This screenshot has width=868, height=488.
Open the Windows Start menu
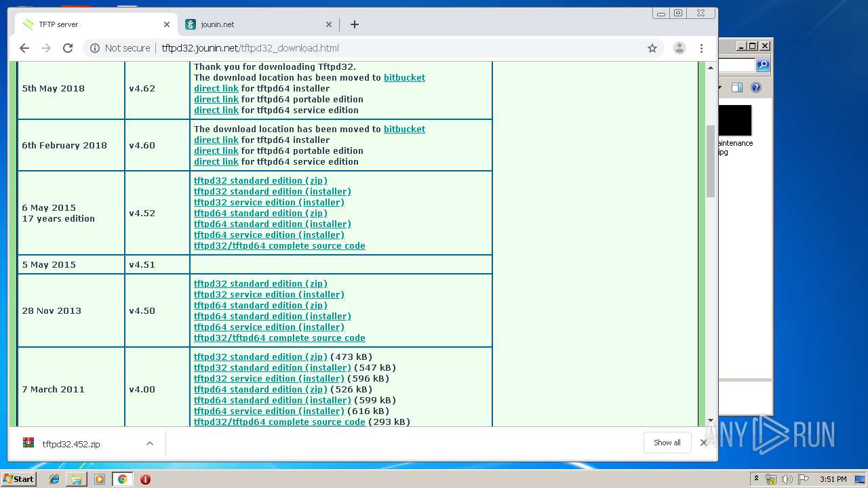18,479
